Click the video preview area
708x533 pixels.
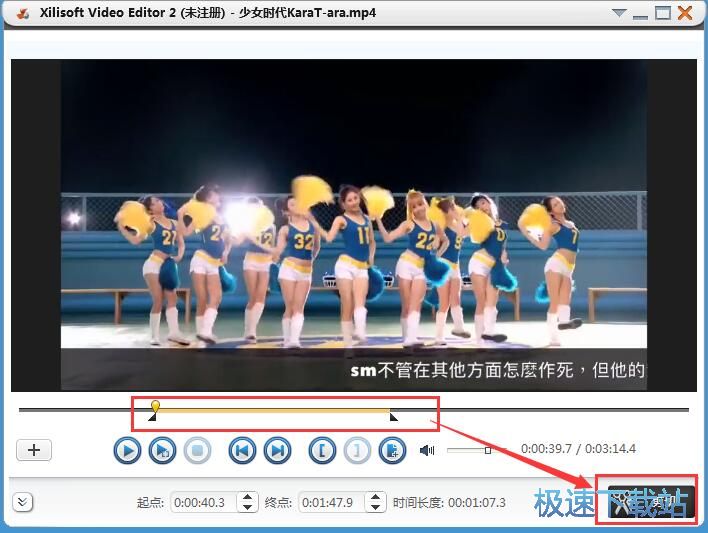point(354,225)
